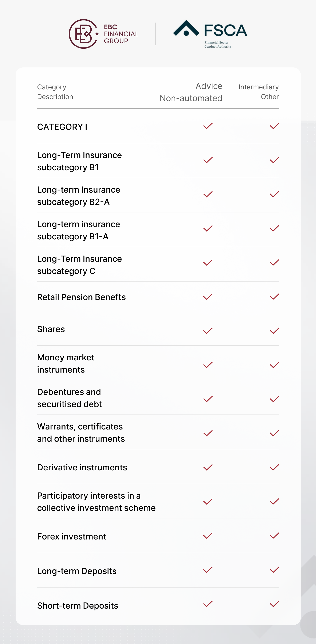Click the Shares Advice checkmark

coord(208,331)
